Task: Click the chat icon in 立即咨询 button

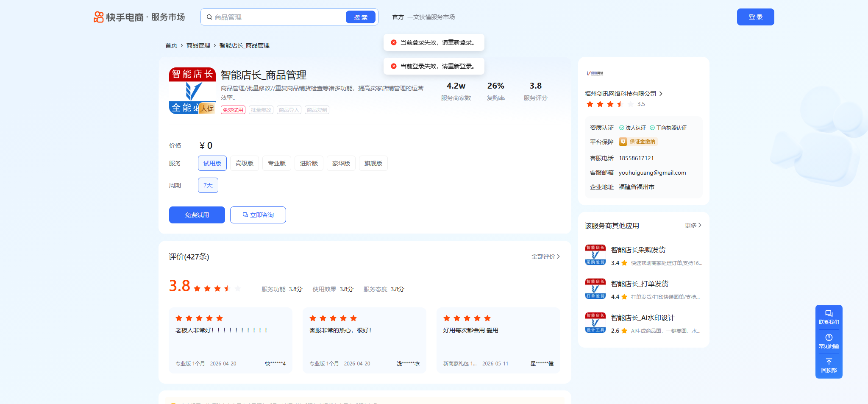Action: (245, 215)
